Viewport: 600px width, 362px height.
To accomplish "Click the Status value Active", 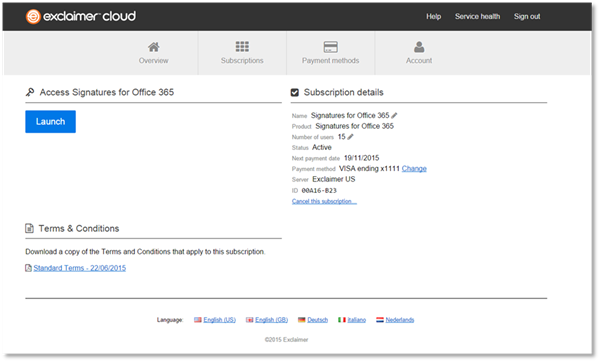I will click(x=322, y=147).
